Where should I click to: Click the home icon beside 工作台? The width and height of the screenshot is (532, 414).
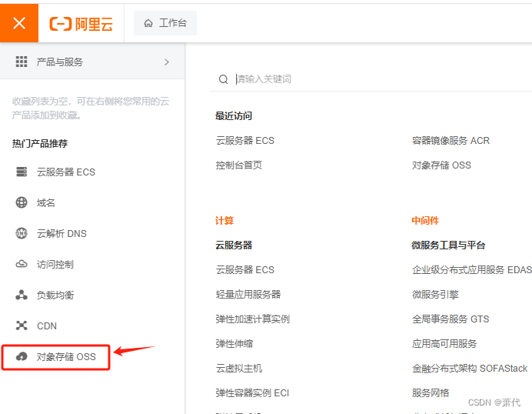(148, 23)
